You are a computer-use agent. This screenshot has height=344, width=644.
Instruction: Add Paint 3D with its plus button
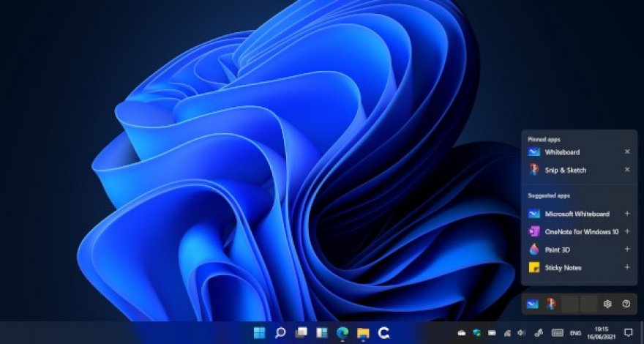(x=627, y=249)
